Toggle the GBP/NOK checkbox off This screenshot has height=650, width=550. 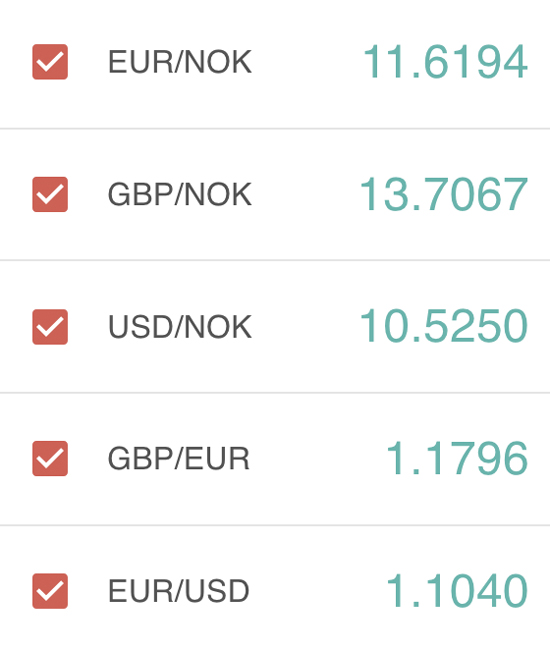coord(50,194)
